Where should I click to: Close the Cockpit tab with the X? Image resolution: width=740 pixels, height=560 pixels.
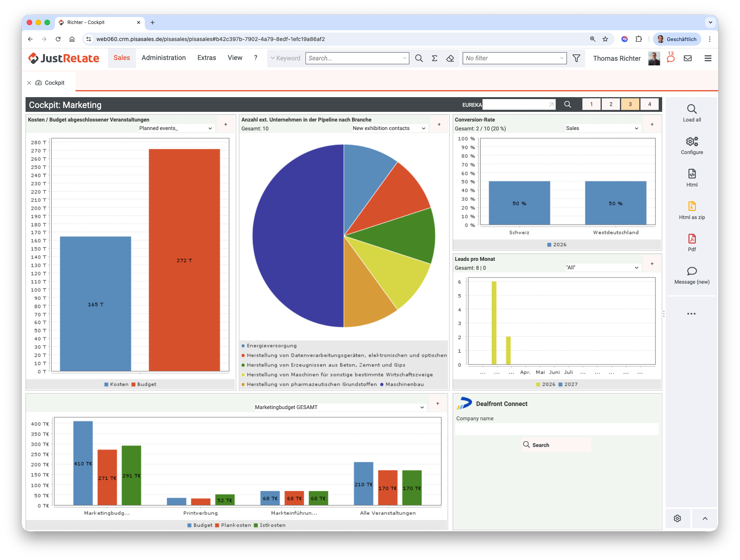pyautogui.click(x=29, y=83)
